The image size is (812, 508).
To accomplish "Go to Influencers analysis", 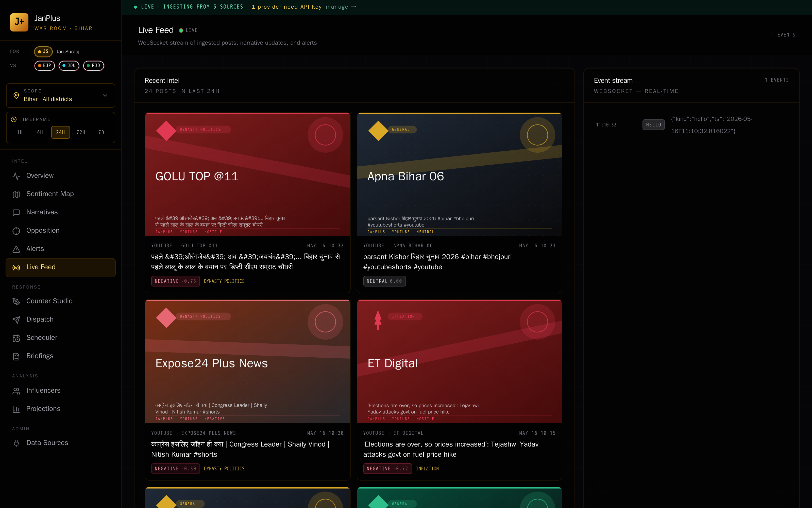I will coord(61,391).
